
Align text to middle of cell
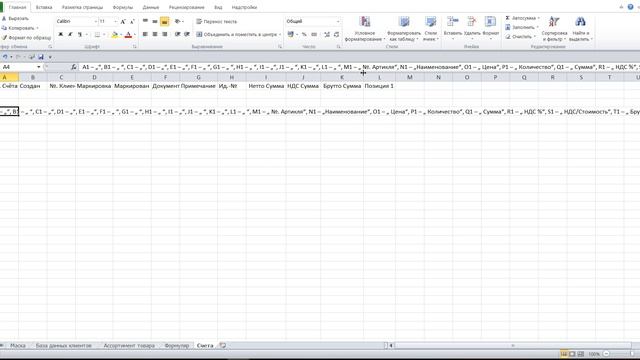pyautogui.click(x=155, y=21)
